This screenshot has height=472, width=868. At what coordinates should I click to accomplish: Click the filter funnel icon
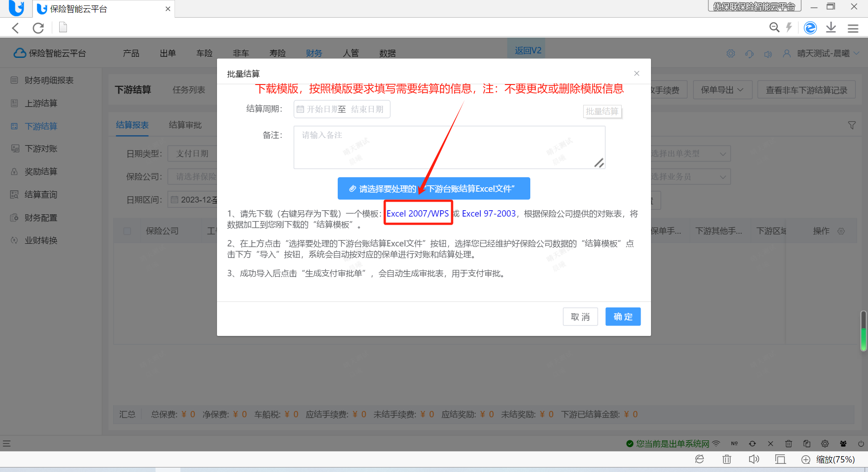(852, 125)
